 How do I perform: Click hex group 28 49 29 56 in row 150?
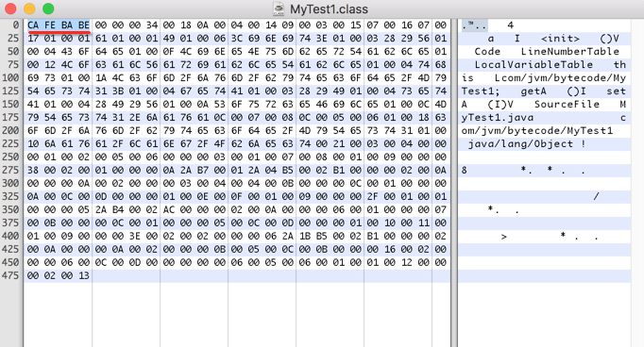point(127,104)
